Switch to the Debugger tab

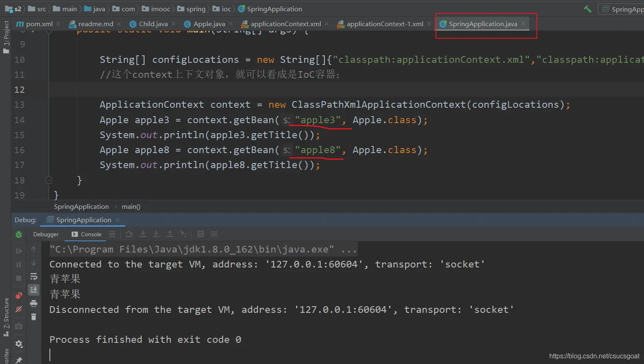tap(46, 234)
